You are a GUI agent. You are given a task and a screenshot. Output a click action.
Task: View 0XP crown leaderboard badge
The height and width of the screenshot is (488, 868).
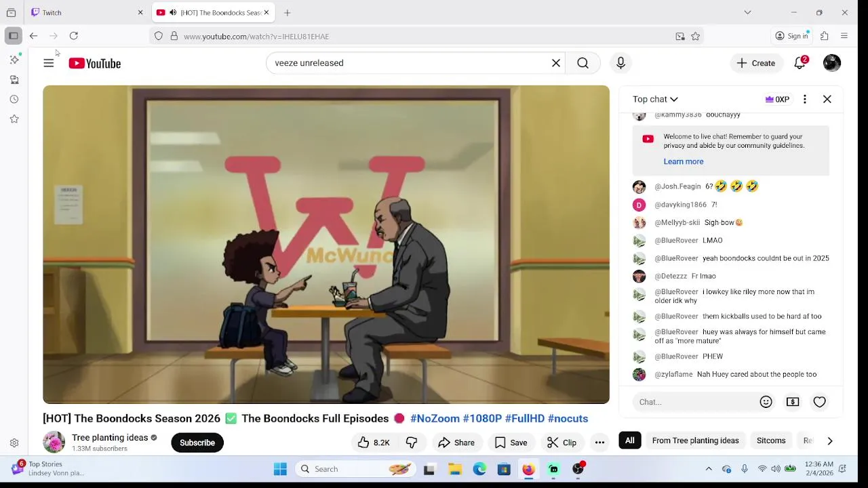tap(777, 99)
